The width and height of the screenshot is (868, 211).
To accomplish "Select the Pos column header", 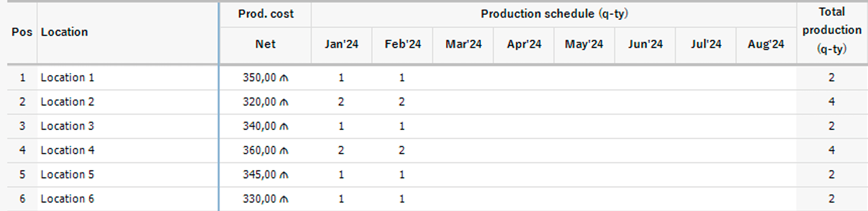I will click(22, 32).
